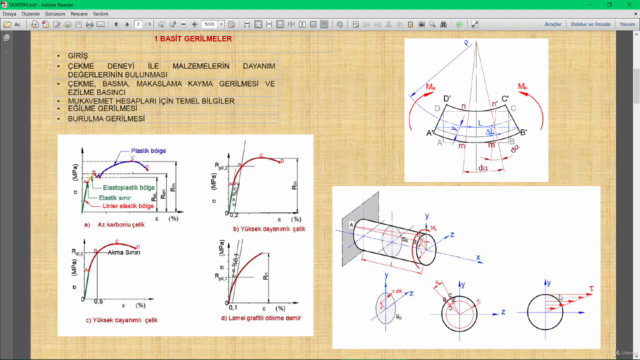Open a file with the folder icon

(7, 24)
